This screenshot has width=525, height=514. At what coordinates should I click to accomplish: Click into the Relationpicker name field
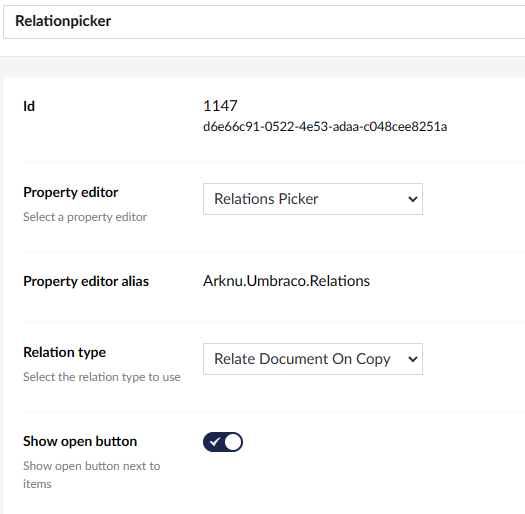[264, 21]
